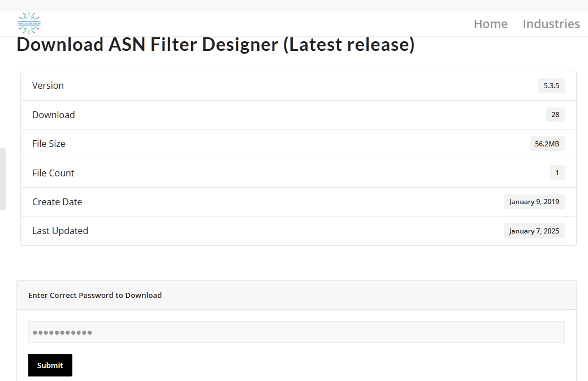Click the starburst site logo
The height and width of the screenshot is (381, 588).
pos(29,23)
